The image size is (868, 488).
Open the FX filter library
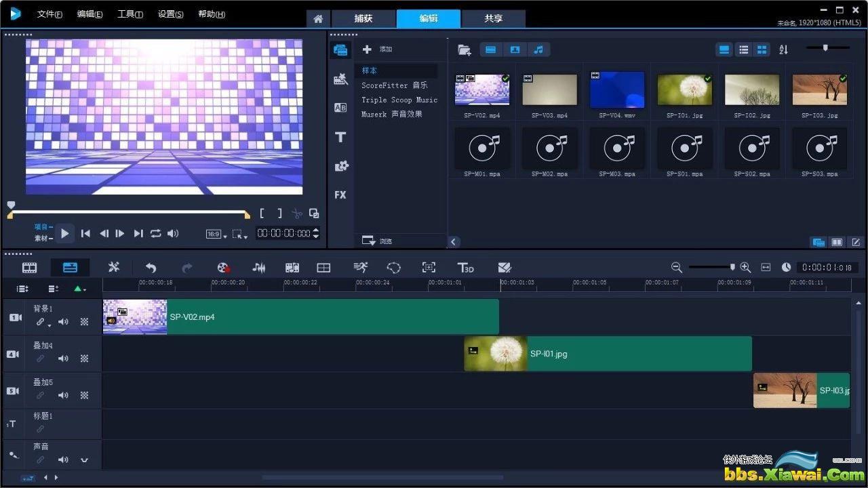pos(340,195)
